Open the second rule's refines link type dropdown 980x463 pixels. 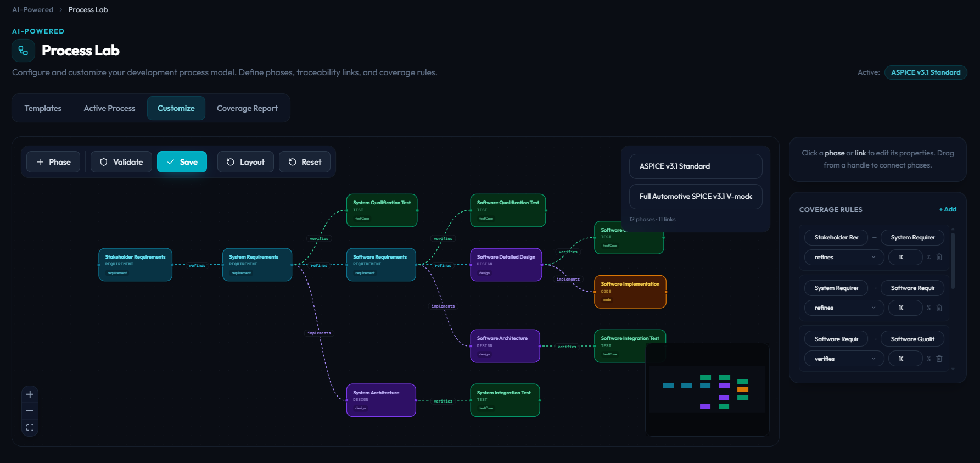pos(844,308)
